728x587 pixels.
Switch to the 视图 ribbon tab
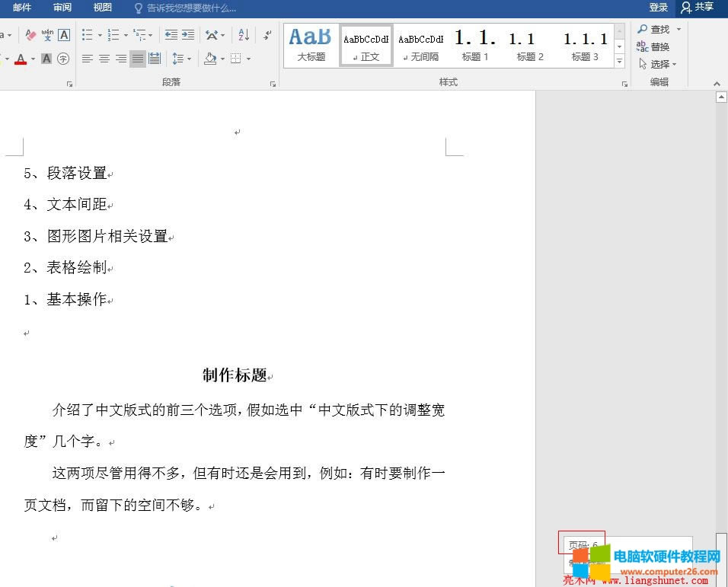point(102,8)
